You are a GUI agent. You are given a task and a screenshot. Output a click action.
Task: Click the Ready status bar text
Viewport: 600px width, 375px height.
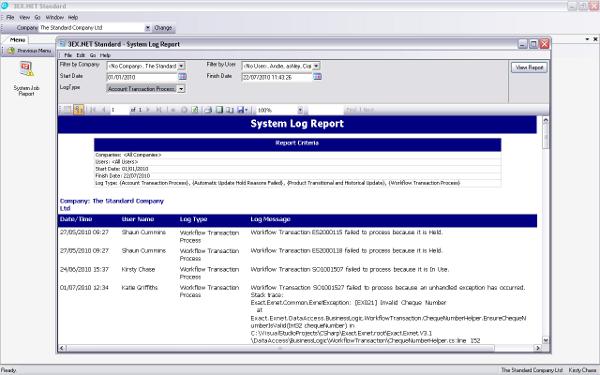point(8,370)
